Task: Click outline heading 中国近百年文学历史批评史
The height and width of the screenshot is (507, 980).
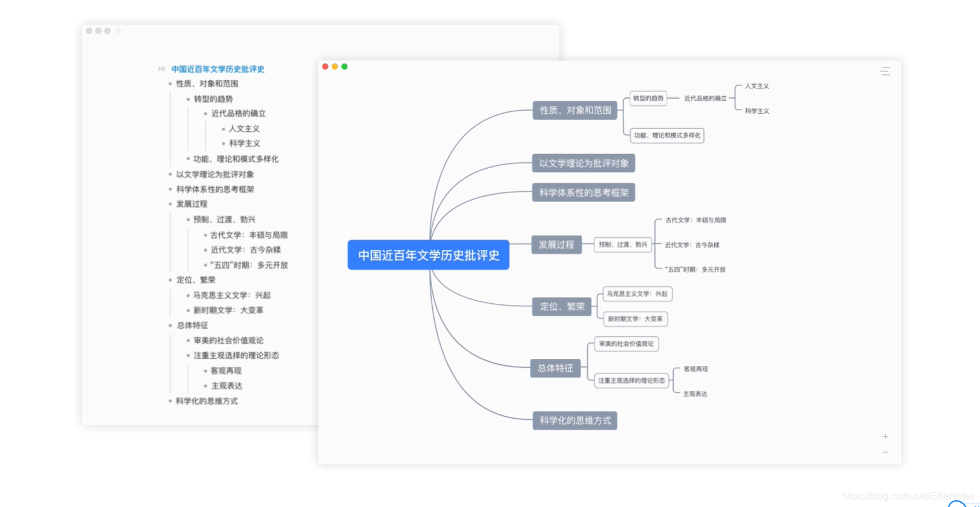Action: tap(218, 69)
